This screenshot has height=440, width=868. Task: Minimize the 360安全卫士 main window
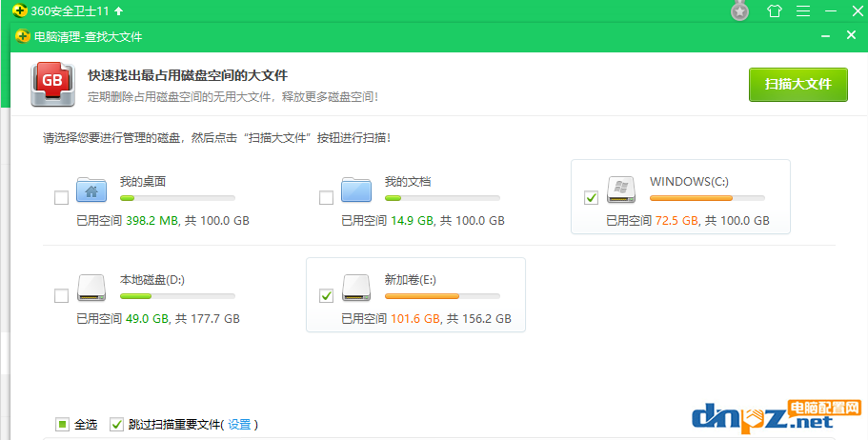point(830,11)
